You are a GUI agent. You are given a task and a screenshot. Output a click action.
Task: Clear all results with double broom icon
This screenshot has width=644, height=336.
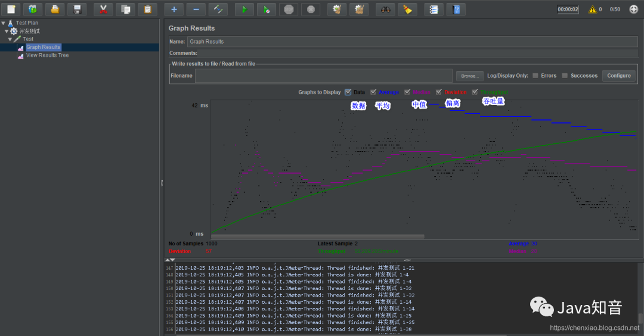(359, 9)
